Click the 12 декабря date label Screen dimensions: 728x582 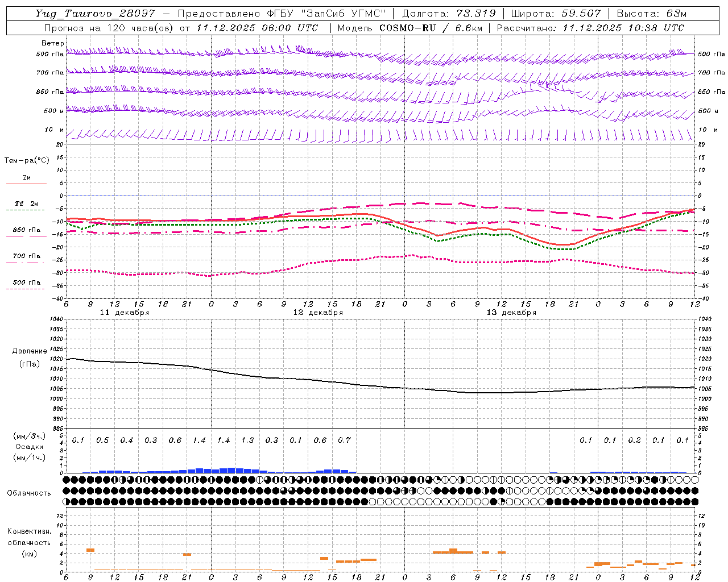tap(318, 313)
